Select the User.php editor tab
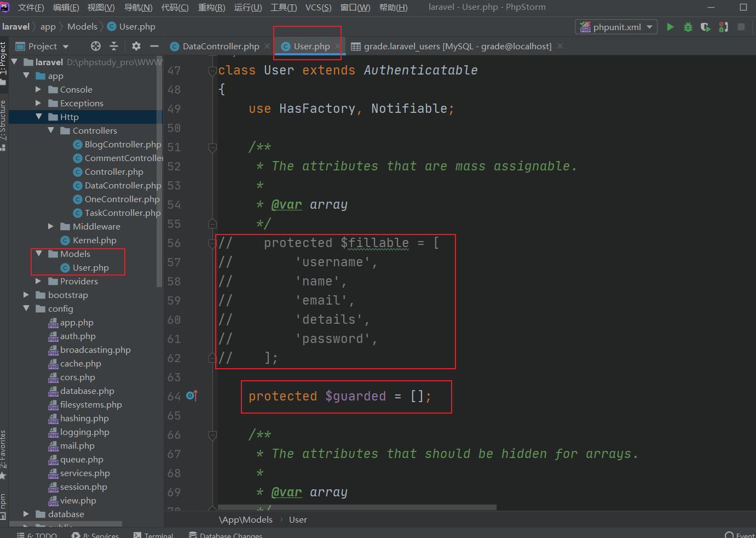 click(x=311, y=46)
